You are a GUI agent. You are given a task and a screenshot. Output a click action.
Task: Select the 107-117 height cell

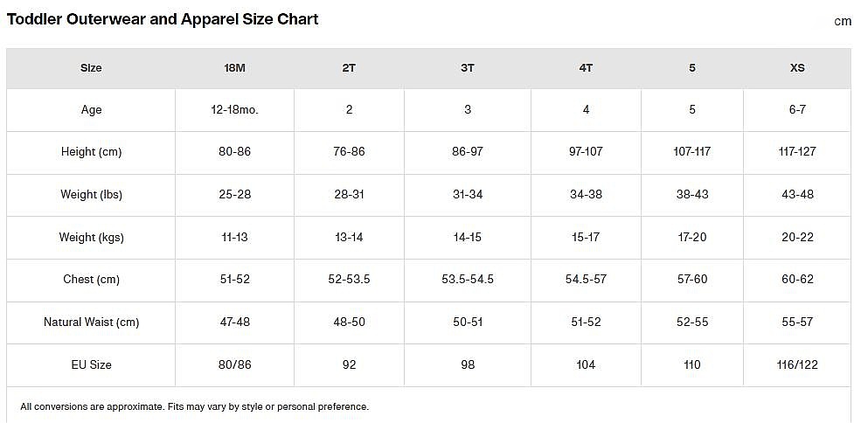[x=691, y=152]
